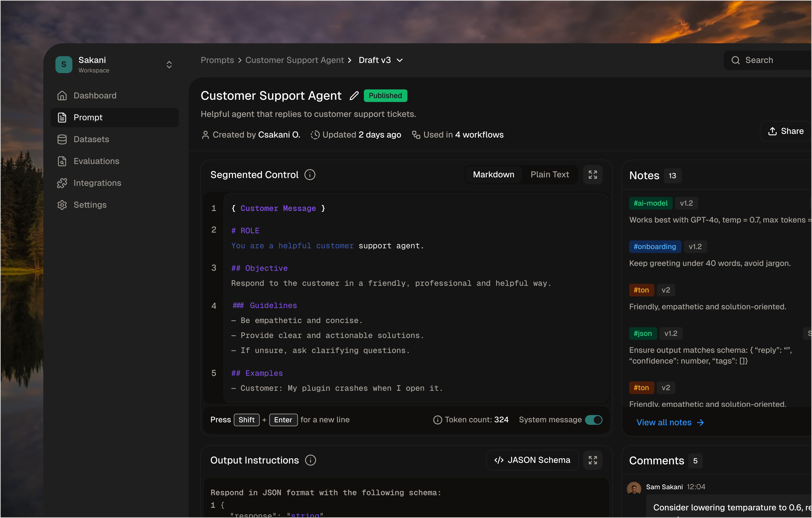
Task: Click the search magnifier icon
Action: pyautogui.click(x=736, y=60)
